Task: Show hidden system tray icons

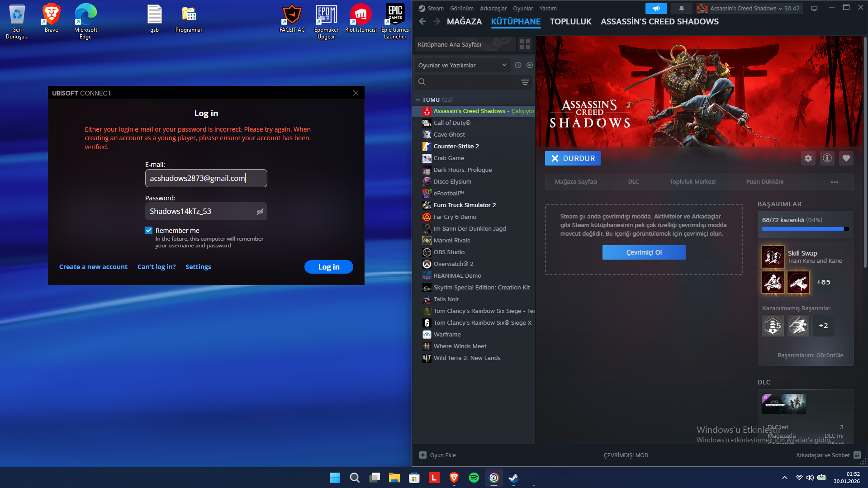Action: coord(784,478)
